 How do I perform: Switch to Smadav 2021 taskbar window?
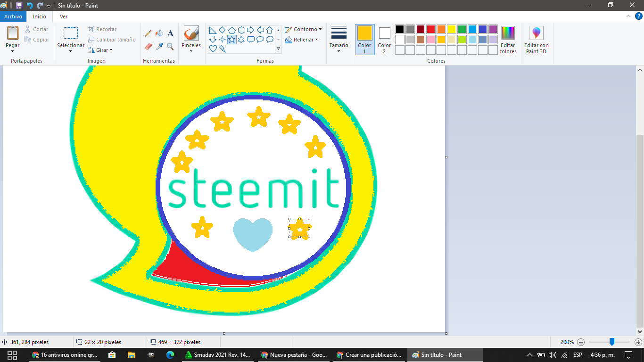(219, 355)
